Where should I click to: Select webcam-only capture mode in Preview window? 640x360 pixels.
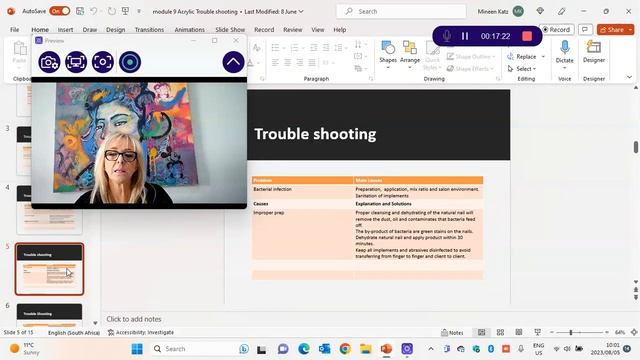pos(102,62)
